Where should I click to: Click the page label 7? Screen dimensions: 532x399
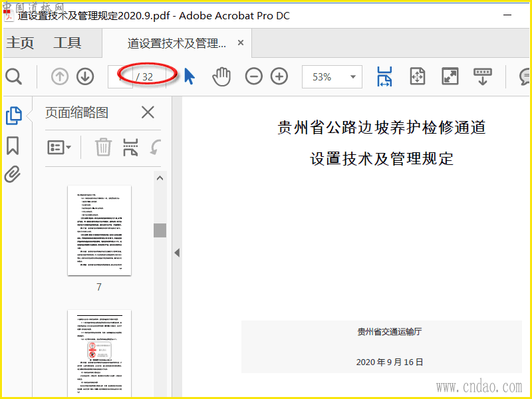point(99,287)
